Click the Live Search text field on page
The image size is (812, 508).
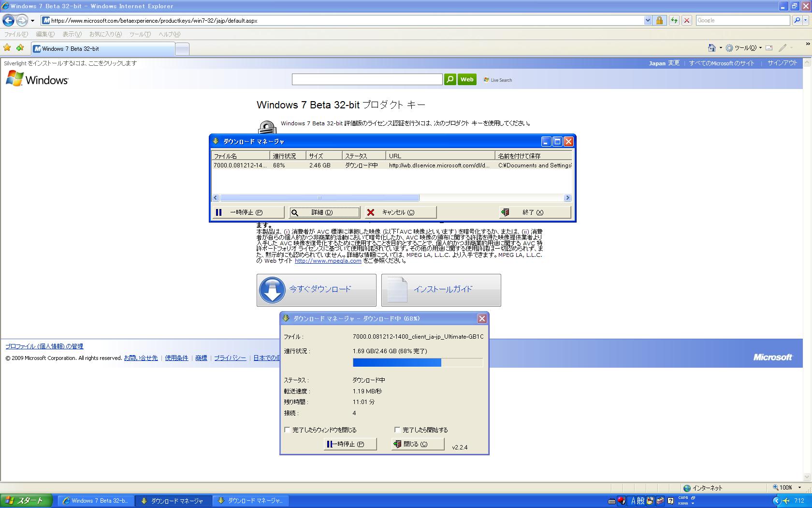(367, 79)
